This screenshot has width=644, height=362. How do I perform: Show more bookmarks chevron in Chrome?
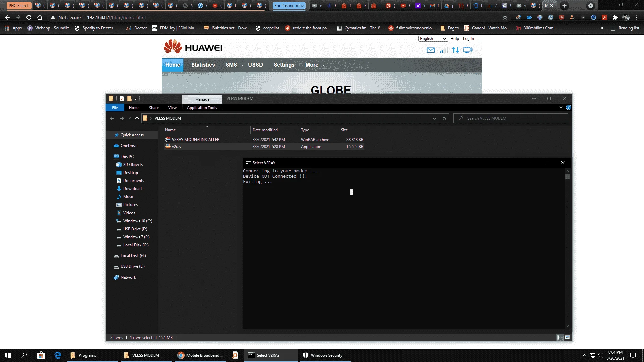pos(602,28)
